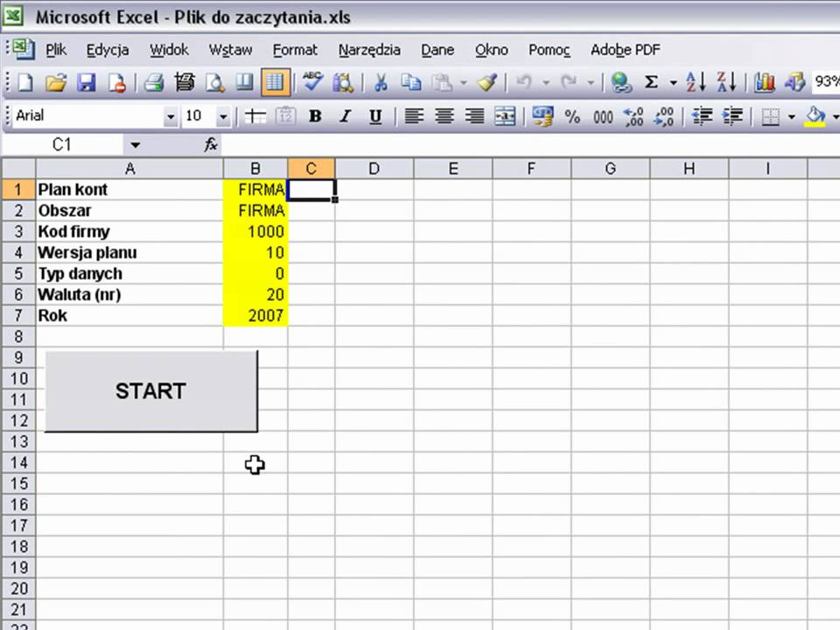Decrease decimal places
This screenshot has height=630, width=840.
point(664,115)
